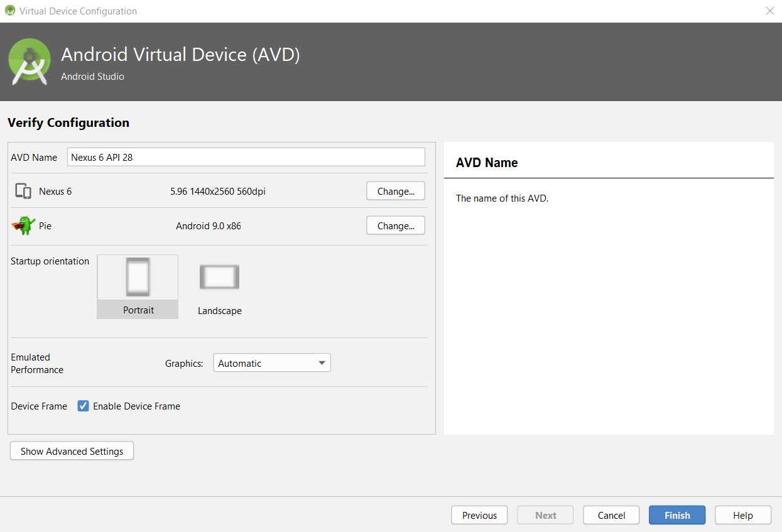
Task: Finish creating the AVD
Action: point(676,514)
